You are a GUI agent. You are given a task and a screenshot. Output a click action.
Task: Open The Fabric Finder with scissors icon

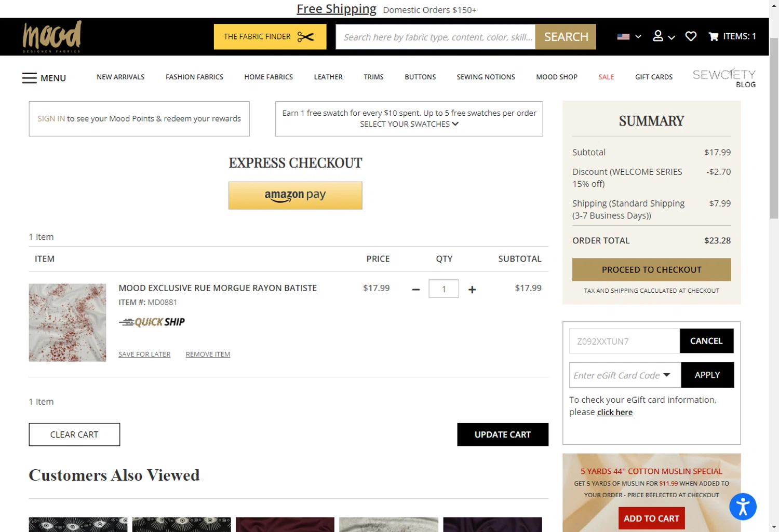270,37
